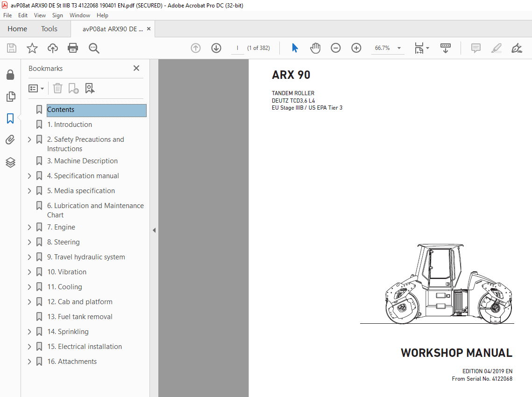Select the highlight text pen tool
The image size is (532, 397).
tap(497, 48)
